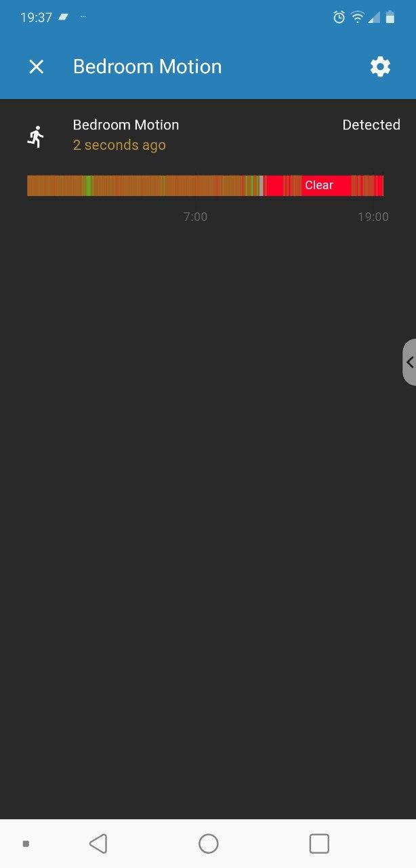Click the 19:00 time axis label
Screen dimensions: 416x868
point(373,217)
